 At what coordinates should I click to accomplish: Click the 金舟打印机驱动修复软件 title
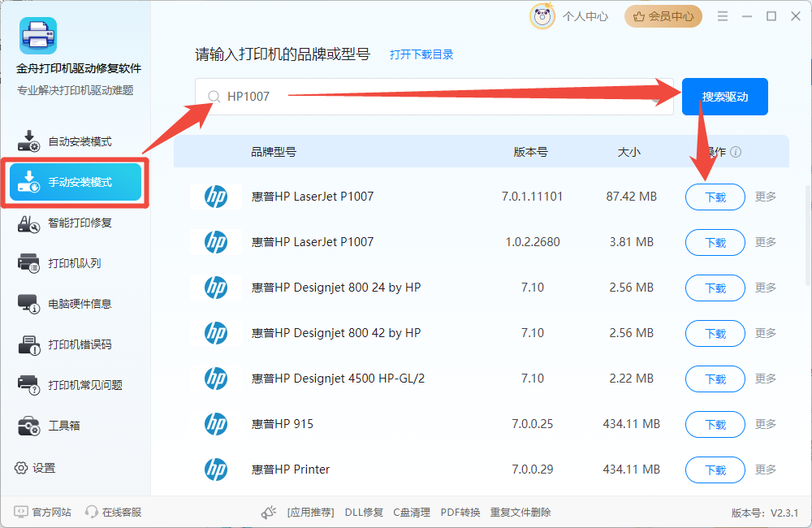(79, 68)
